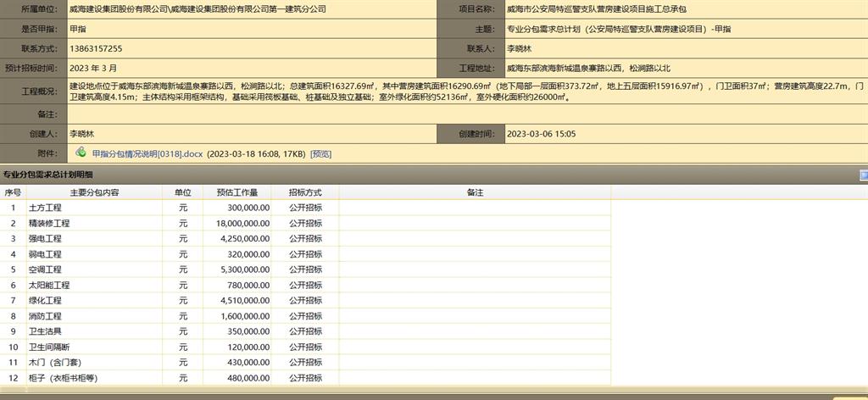Screen dimensions: 868x400
Task: Click the attachment file icon beside 甲指分包情况说明
Action: pyautogui.click(x=81, y=153)
